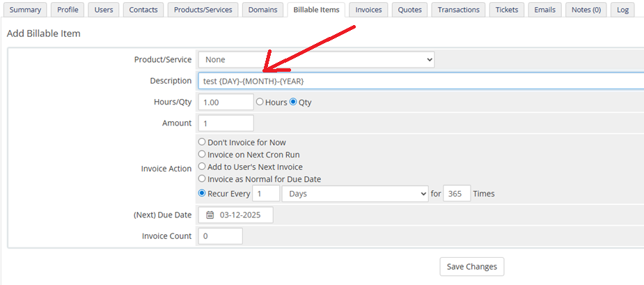This screenshot has height=285, width=644.
Task: Go to the Products/Services tab
Action: coord(203,10)
